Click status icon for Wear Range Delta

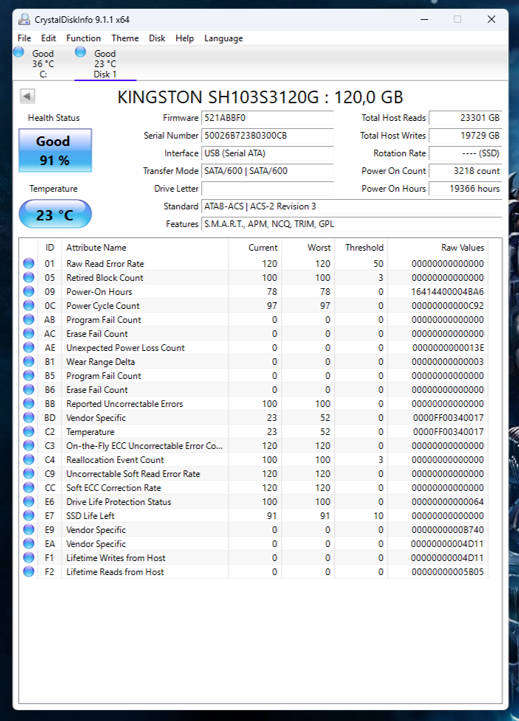(x=29, y=361)
